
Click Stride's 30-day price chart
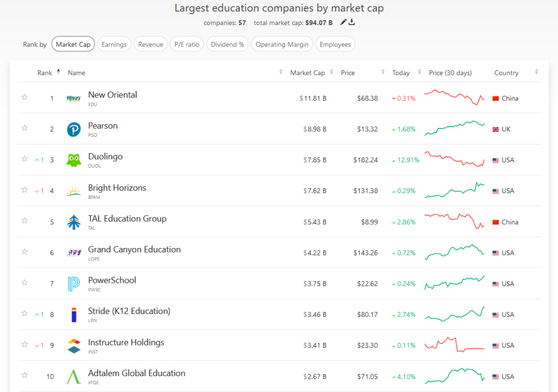click(454, 314)
